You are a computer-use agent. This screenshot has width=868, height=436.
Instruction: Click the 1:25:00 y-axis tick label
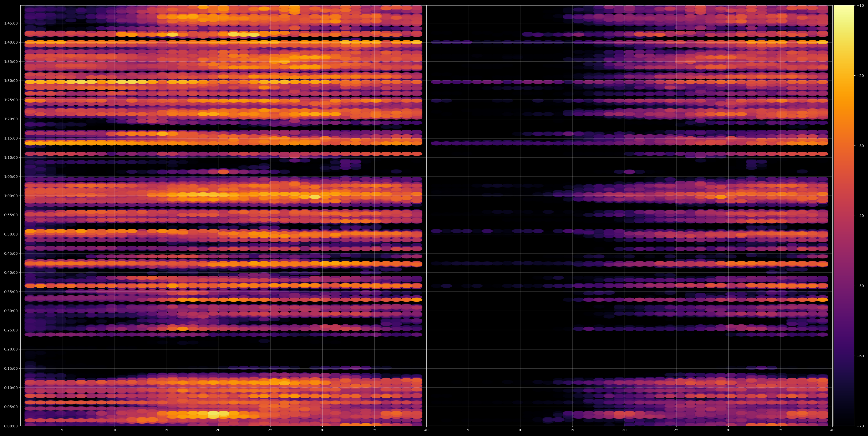11,100
